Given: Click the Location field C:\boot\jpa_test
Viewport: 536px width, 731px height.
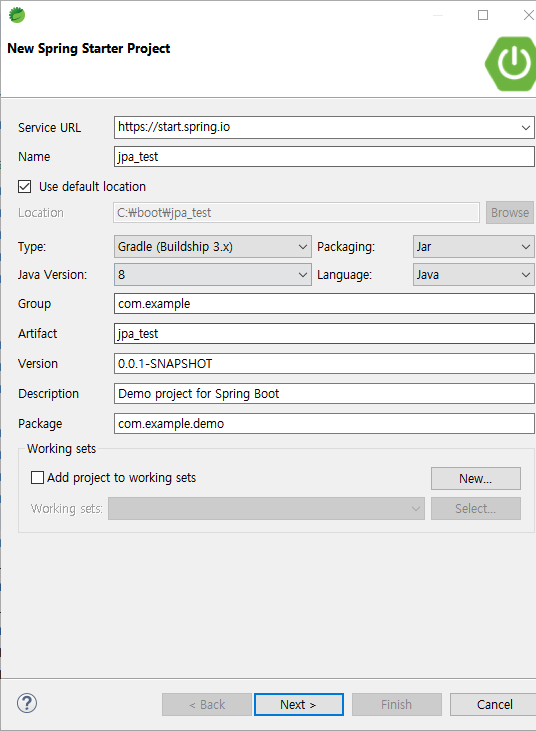Looking at the screenshot, I should point(296,213).
